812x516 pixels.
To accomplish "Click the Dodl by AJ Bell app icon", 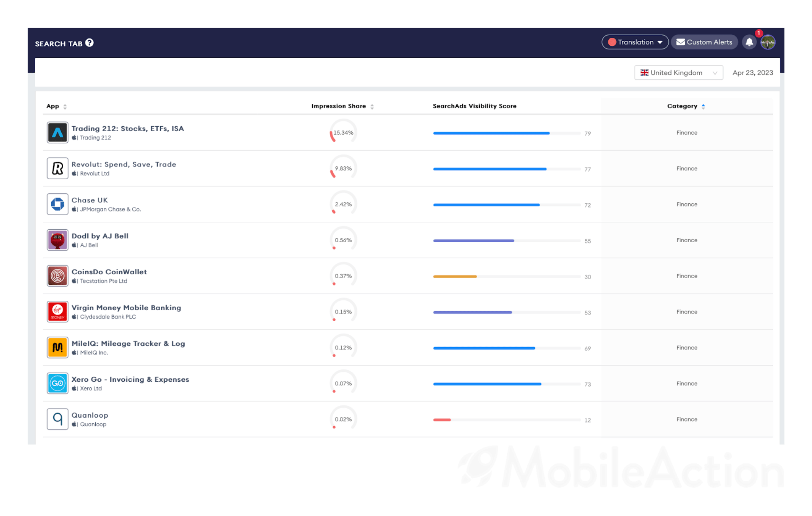I will [57, 240].
